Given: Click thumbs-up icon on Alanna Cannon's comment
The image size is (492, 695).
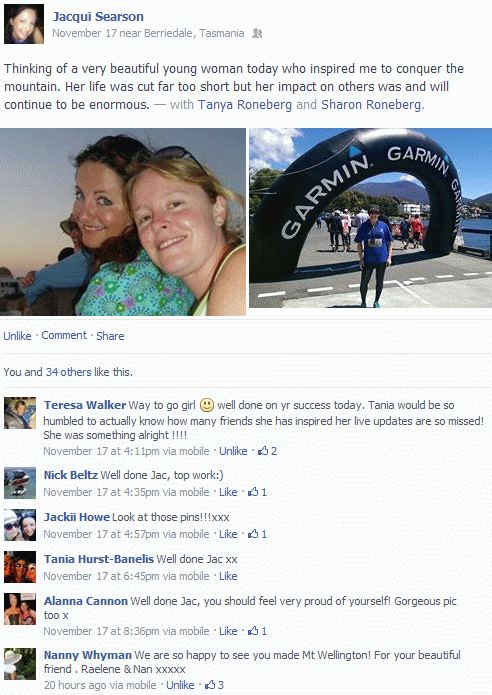Looking at the screenshot, I should [253, 631].
